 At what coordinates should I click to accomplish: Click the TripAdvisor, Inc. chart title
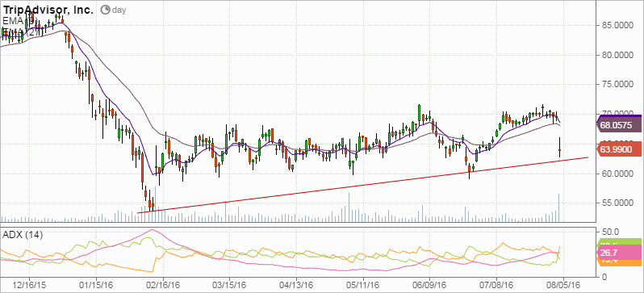(48, 10)
